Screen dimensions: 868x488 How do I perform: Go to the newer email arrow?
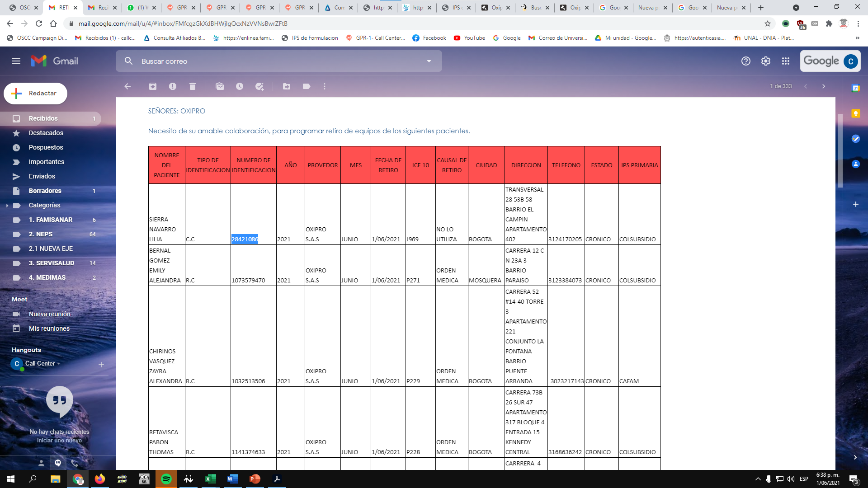click(x=806, y=86)
